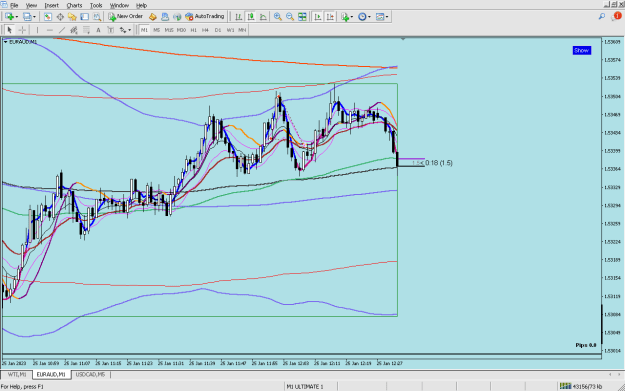
Task: Open the MQL5 community person icon
Action: tap(165, 17)
